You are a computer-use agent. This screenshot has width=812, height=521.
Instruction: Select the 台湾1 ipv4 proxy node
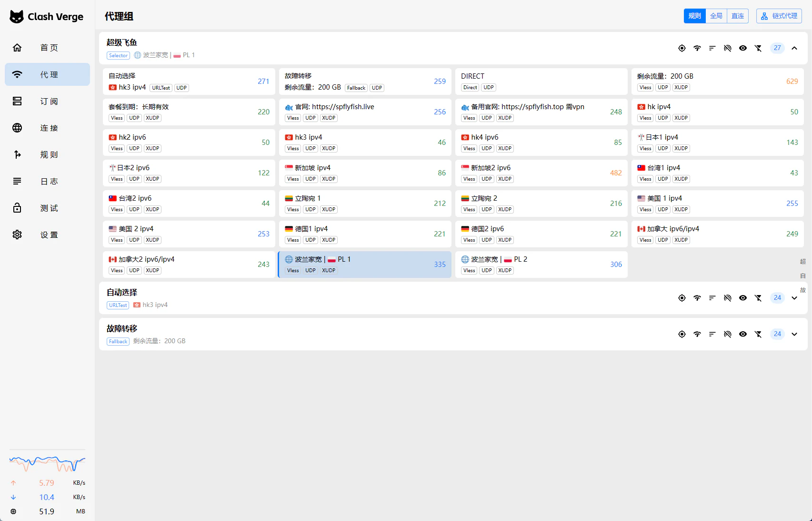[x=718, y=173]
